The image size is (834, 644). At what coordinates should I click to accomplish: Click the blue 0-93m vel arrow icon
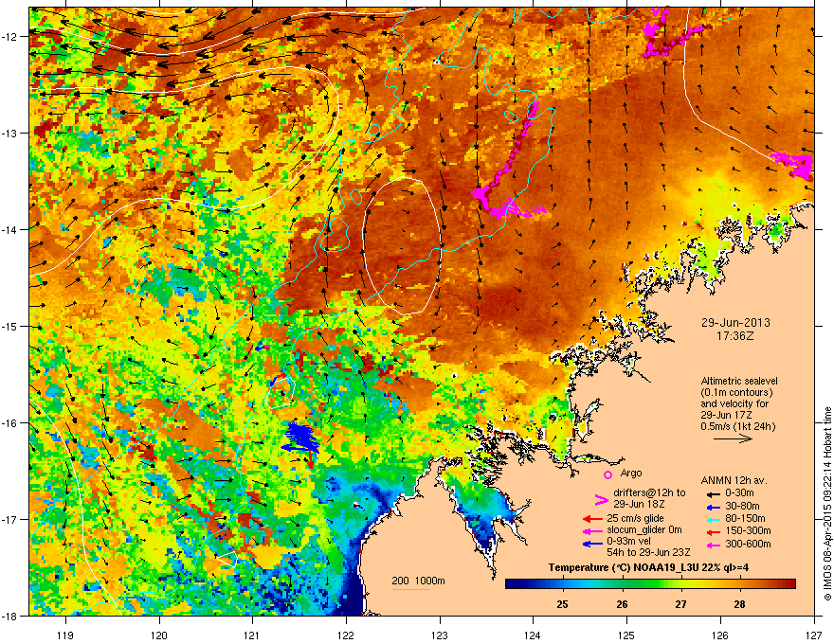(592, 543)
